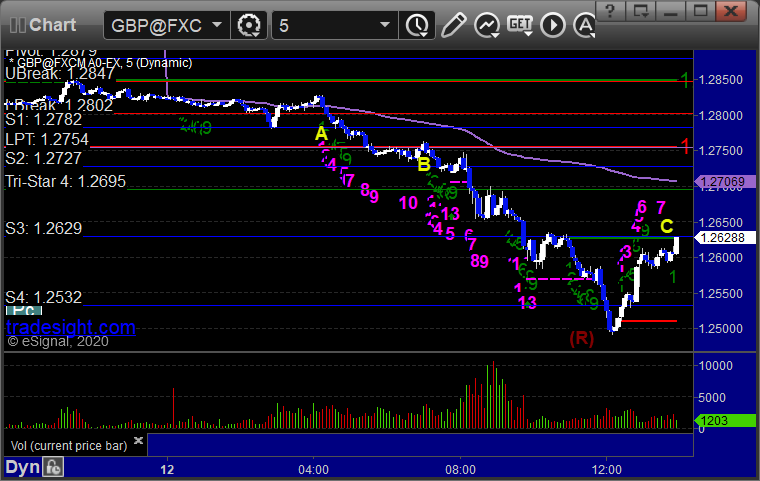Click the 1.26000 price axis label

click(x=721, y=258)
